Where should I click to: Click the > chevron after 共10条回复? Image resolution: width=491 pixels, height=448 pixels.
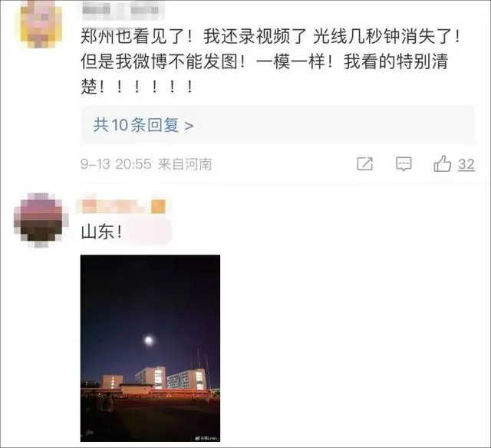(189, 126)
